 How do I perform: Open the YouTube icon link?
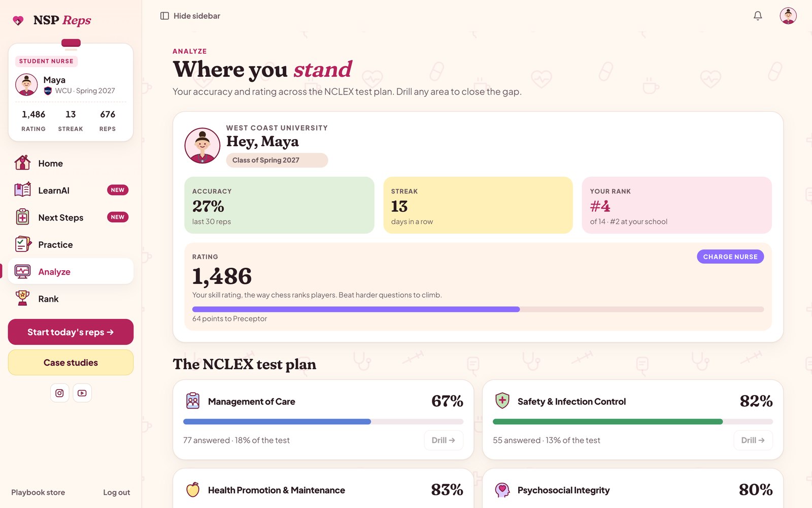tap(82, 393)
